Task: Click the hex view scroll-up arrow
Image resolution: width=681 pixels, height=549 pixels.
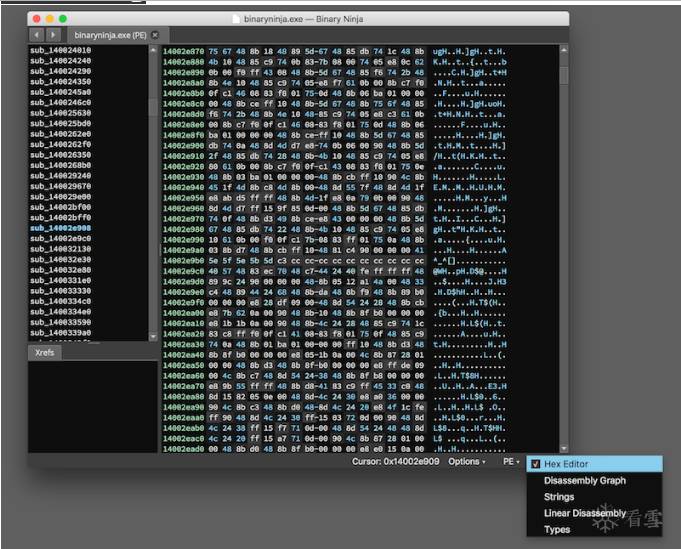Action: [x=564, y=50]
